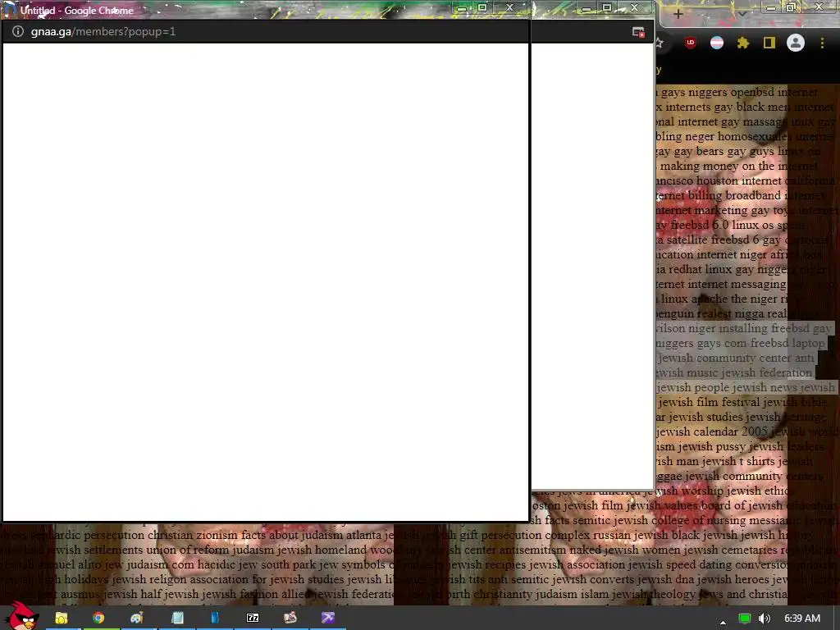Click the bookmark star in the main Chrome window
This screenshot has height=630, width=840.
pyautogui.click(x=660, y=43)
